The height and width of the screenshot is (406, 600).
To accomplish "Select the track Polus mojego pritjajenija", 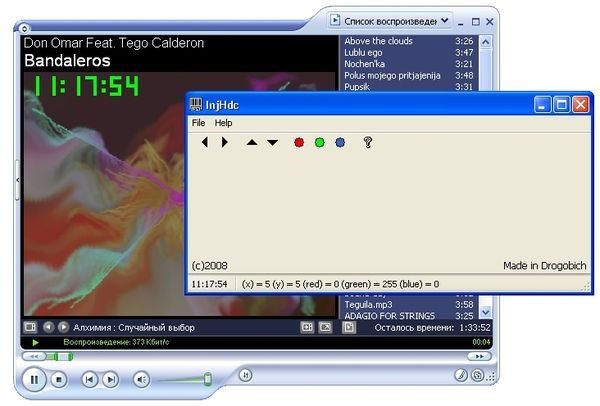I will tap(408, 75).
